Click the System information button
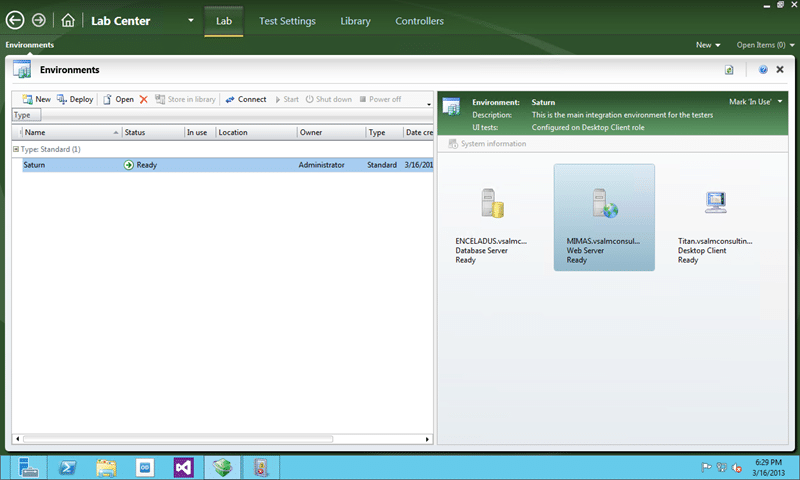Screen dimensions: 800x480 coord(487,144)
